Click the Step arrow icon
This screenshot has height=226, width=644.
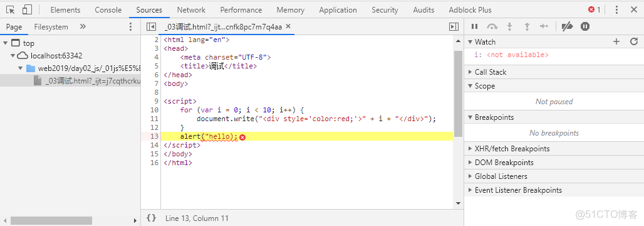click(x=544, y=27)
